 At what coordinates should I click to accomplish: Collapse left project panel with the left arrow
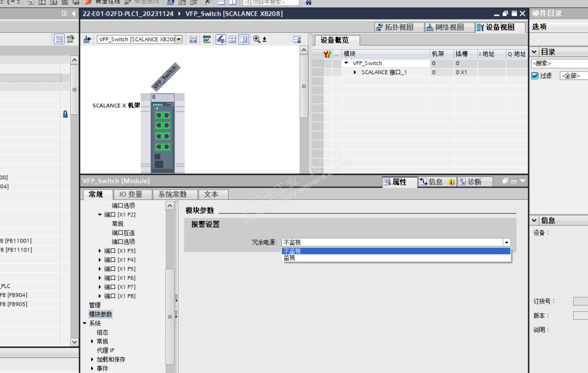(74, 13)
